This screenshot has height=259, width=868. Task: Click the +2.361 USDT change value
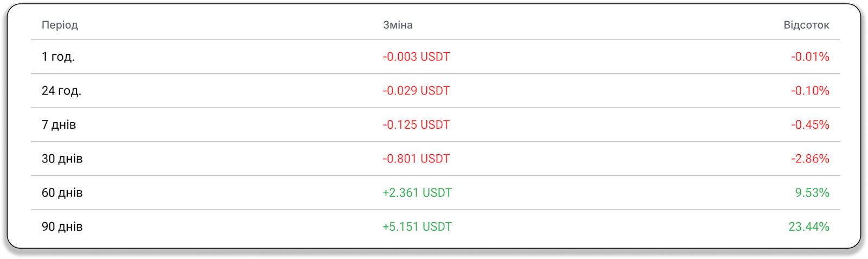[417, 193]
